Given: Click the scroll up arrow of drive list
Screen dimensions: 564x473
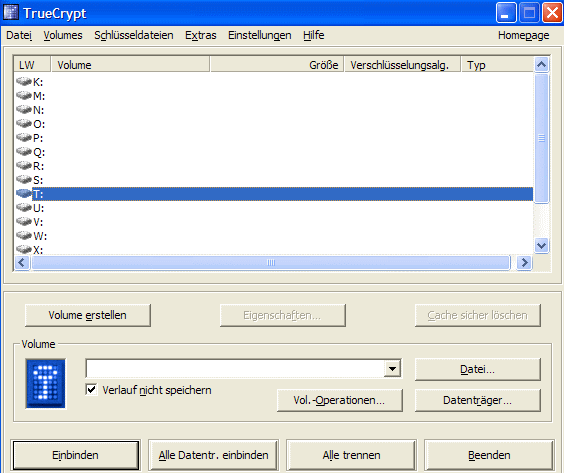Looking at the screenshot, I should (x=541, y=65).
